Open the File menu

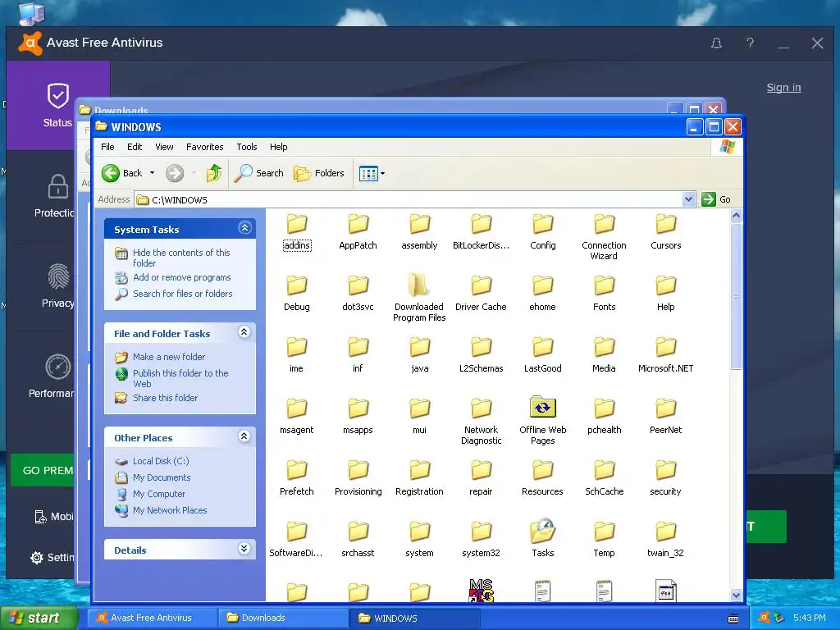(107, 147)
